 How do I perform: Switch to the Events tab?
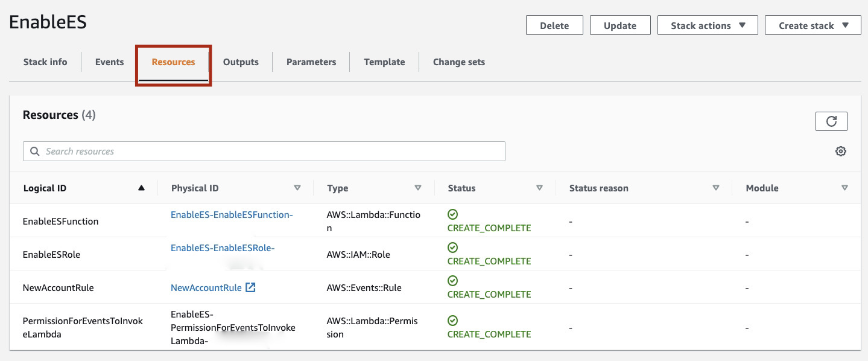click(109, 62)
